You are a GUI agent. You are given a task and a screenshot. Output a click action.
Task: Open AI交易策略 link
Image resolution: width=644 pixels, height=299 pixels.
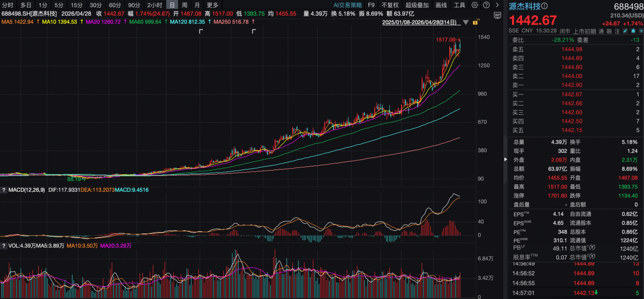tap(348, 5)
